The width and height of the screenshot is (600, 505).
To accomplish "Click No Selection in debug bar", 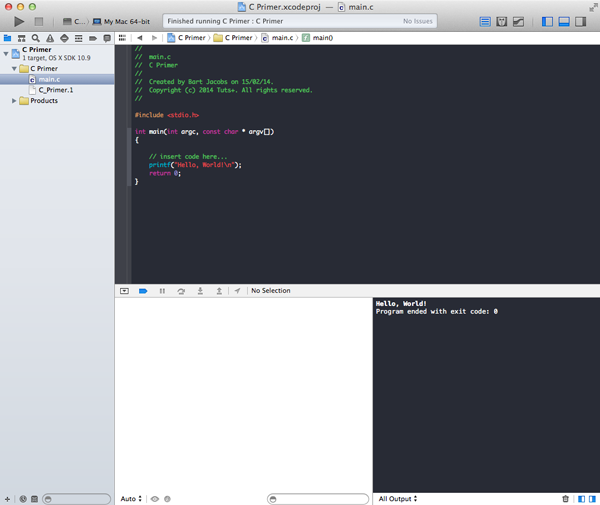I will click(271, 291).
